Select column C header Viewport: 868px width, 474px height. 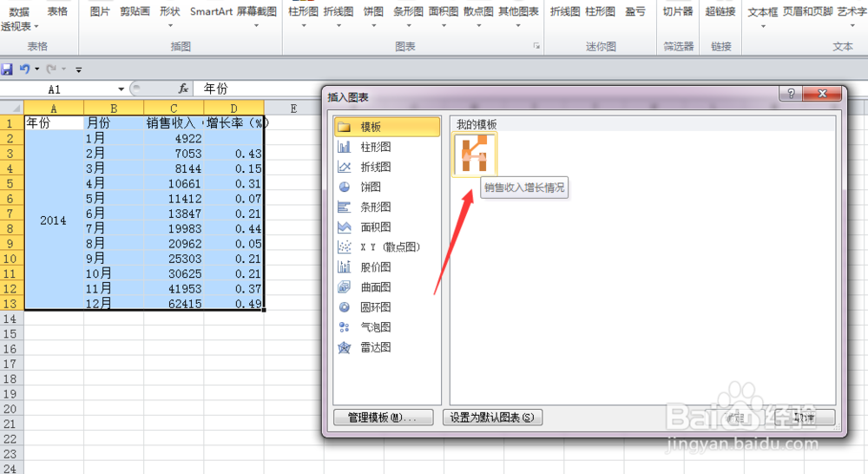point(174,108)
